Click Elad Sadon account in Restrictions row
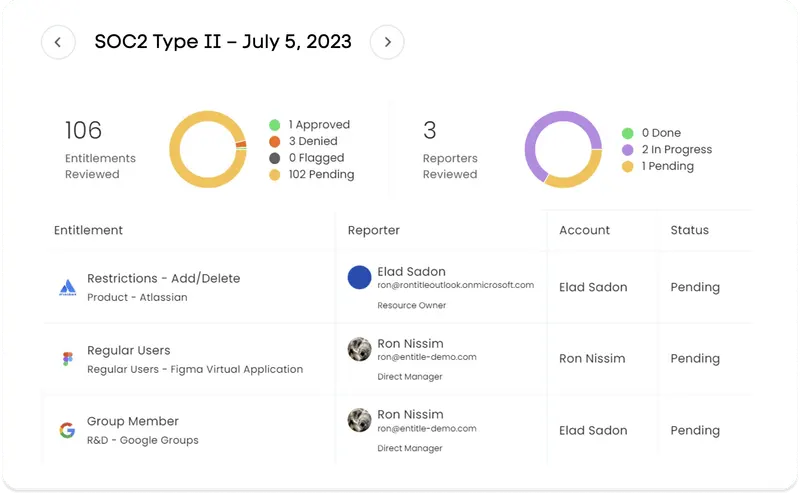The height and width of the screenshot is (494, 800). click(x=593, y=287)
